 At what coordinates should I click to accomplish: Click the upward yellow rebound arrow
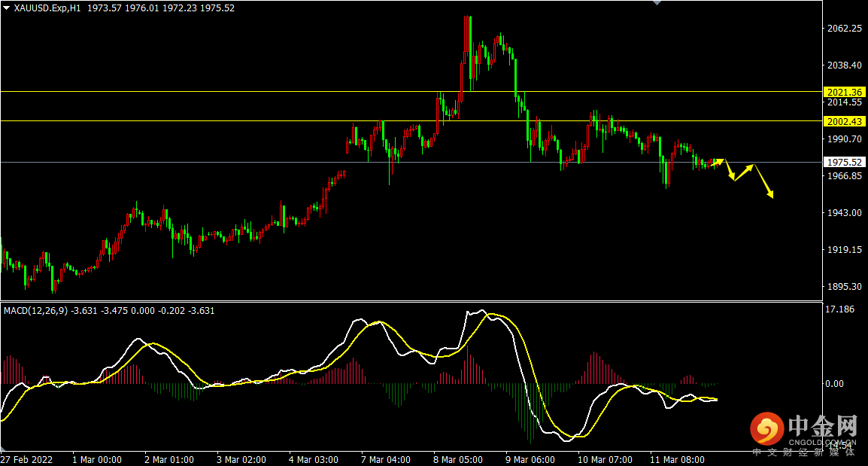(744, 172)
